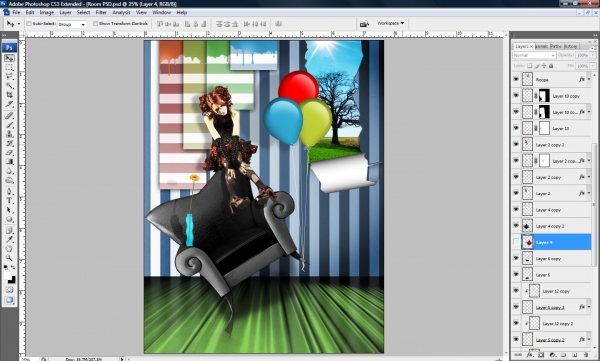Select the Layer 4 copy row
The height and width of the screenshot is (361, 600).
[552, 209]
